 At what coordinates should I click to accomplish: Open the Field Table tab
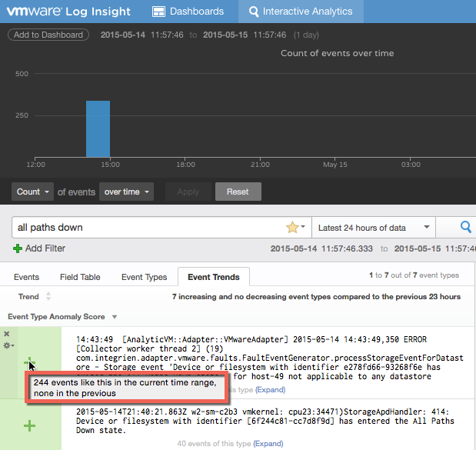click(80, 277)
